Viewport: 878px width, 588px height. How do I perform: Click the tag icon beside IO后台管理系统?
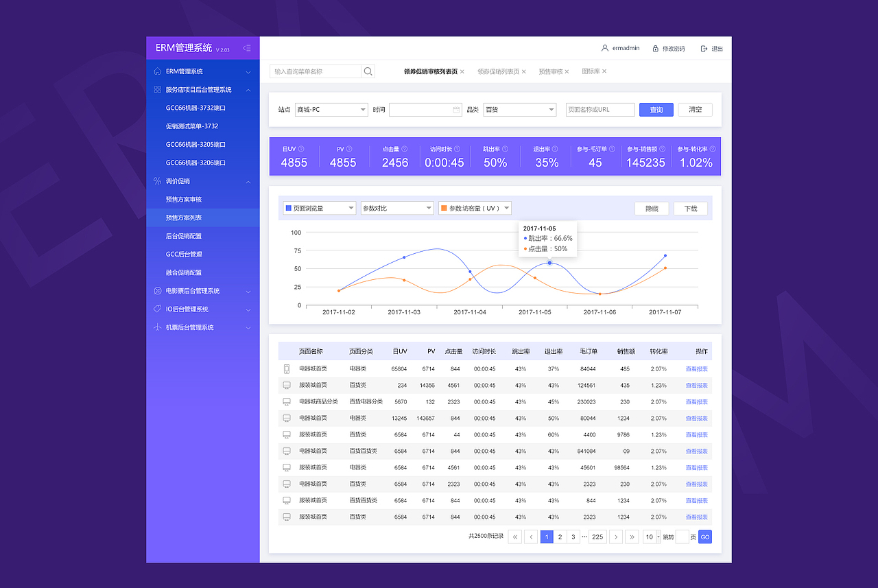pos(158,309)
